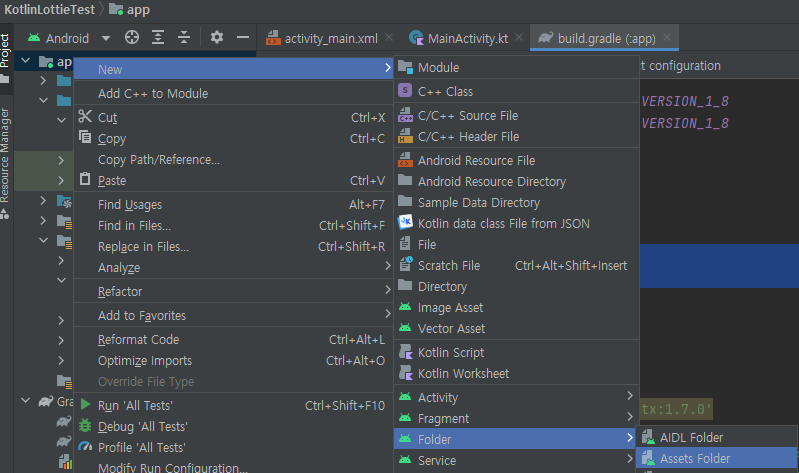The image size is (799, 473).
Task: Choose Assets Folder option
Action: (717, 458)
